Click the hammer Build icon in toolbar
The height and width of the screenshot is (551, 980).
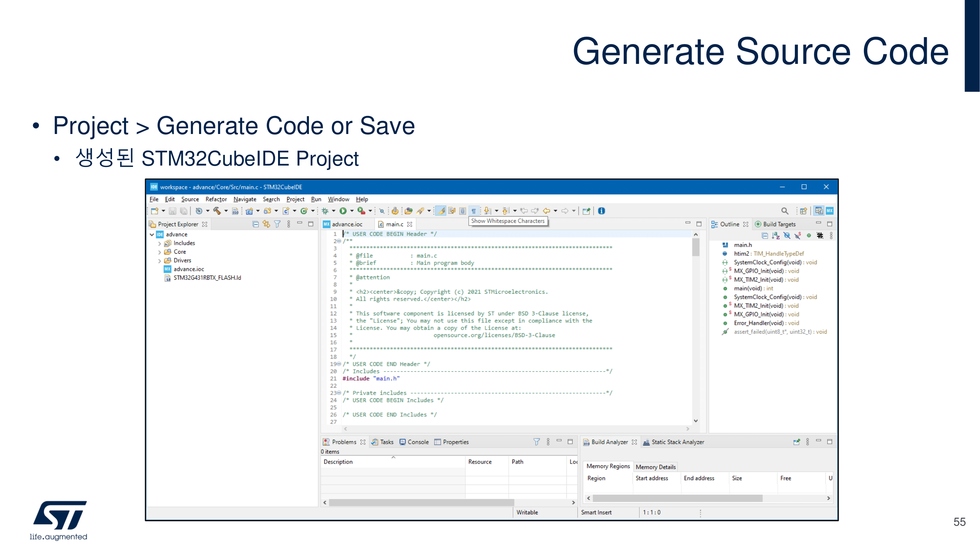click(x=217, y=211)
